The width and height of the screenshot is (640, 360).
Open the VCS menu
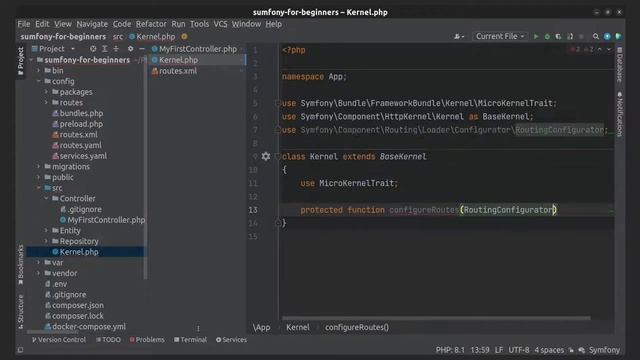pyautogui.click(x=220, y=24)
